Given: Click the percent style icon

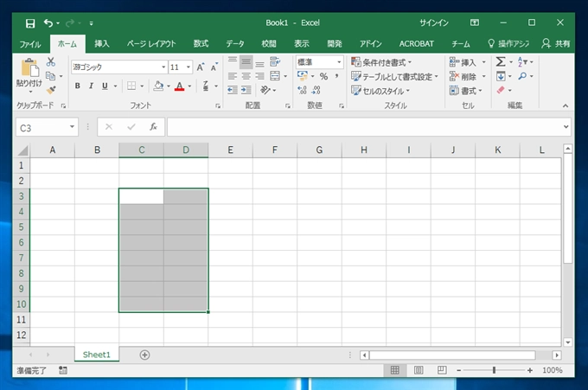Looking at the screenshot, I should [323, 76].
